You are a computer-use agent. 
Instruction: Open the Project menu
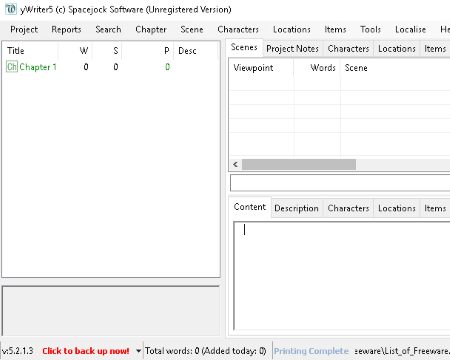(24, 30)
